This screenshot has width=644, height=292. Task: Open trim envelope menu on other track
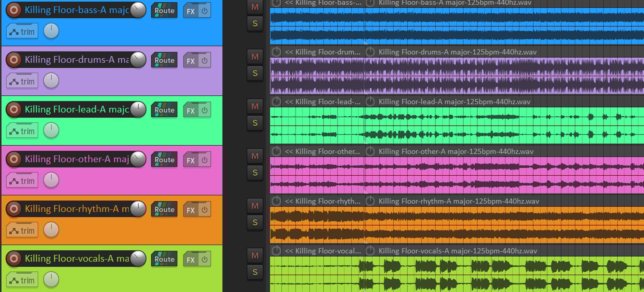[22, 180]
